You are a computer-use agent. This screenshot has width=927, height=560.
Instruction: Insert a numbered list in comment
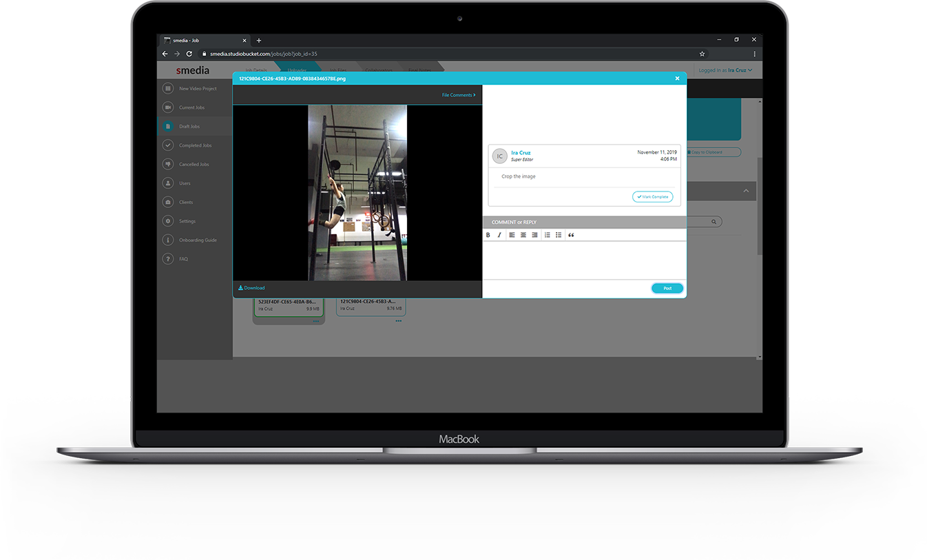coord(548,235)
